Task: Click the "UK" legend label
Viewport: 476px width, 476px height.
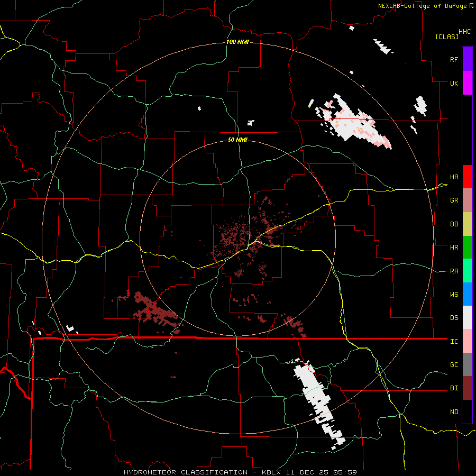Action: pos(454,83)
